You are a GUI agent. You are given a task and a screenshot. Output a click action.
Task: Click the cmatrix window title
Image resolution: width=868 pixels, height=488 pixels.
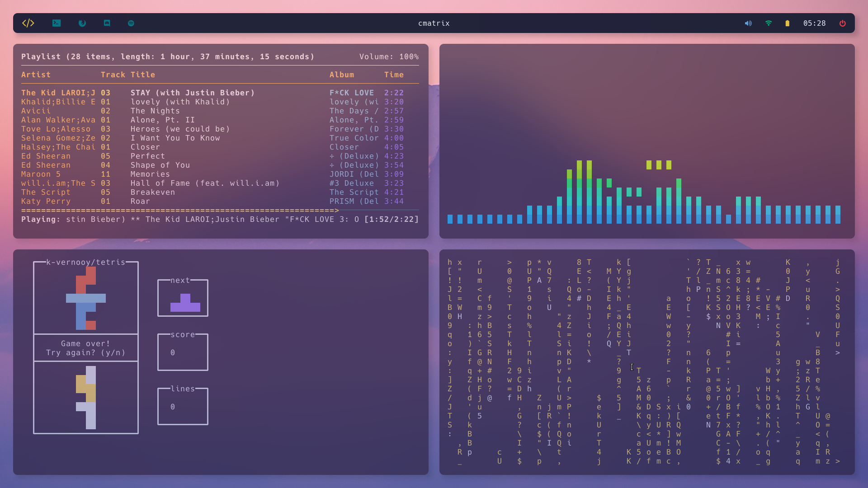click(434, 23)
